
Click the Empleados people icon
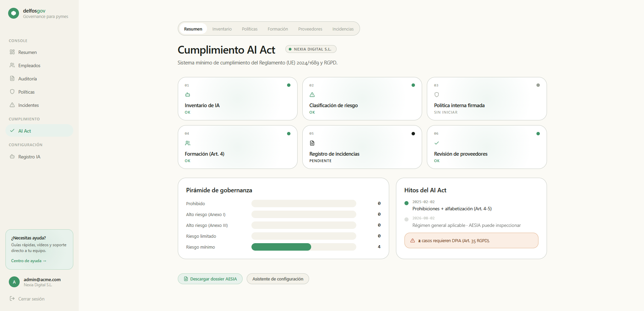[x=12, y=65]
